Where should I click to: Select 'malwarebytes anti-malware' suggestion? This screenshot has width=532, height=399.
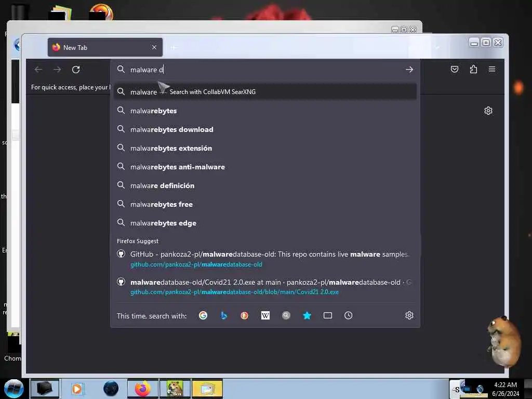pos(265,167)
